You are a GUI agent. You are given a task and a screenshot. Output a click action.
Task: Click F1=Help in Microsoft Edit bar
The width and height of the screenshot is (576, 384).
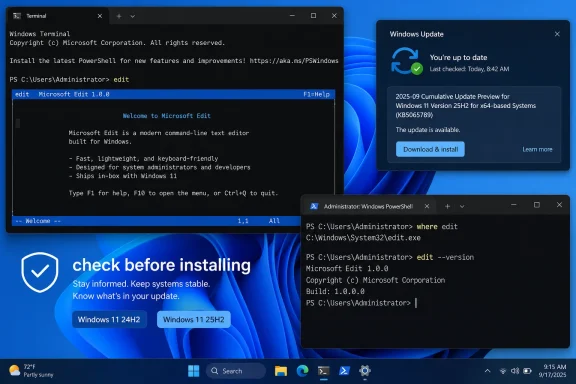tap(316, 94)
